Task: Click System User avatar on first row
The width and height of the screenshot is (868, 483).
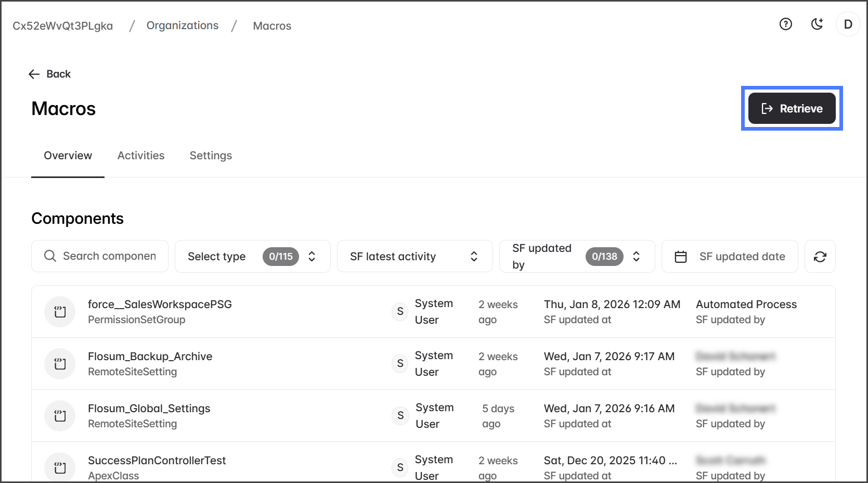Action: (400, 311)
